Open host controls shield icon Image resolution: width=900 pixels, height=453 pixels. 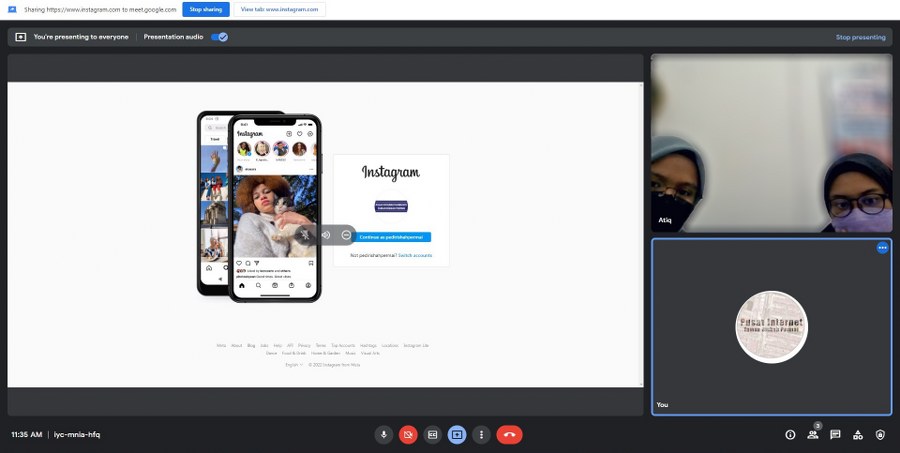tap(880, 435)
